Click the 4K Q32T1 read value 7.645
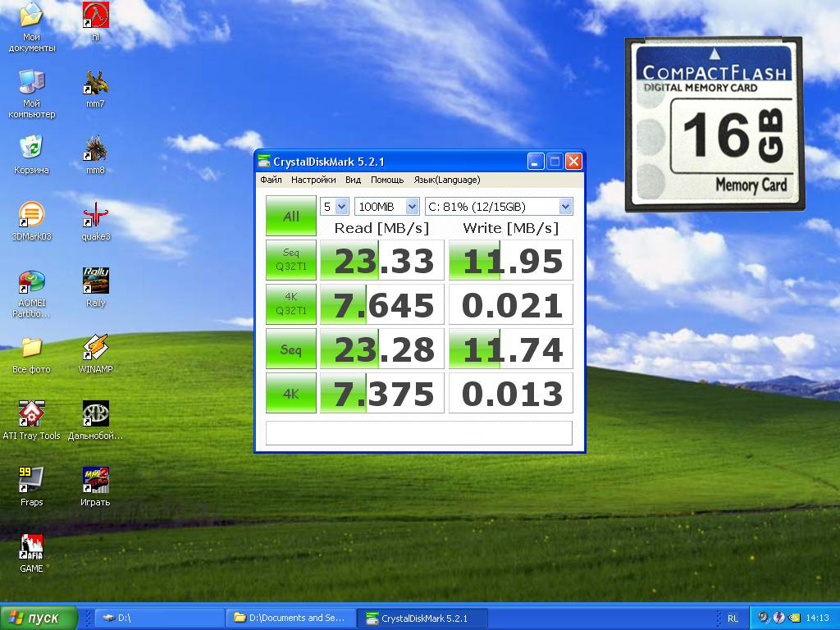840x630 pixels. [x=382, y=304]
